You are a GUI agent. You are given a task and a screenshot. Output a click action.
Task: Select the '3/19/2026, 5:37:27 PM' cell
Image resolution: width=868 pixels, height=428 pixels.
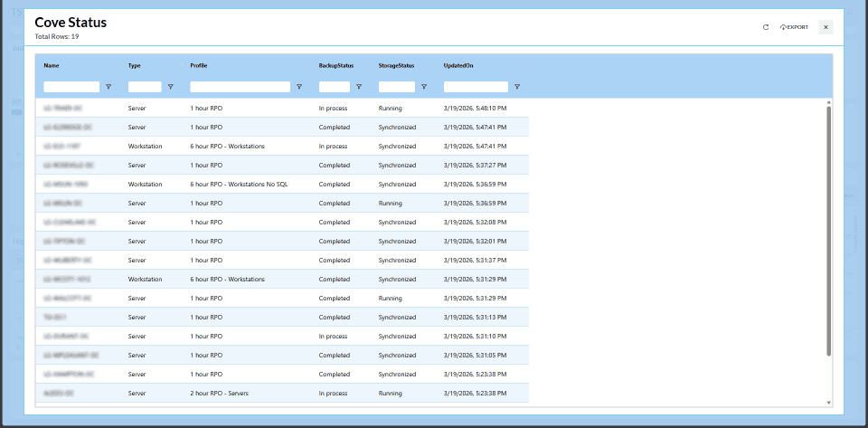click(x=475, y=166)
